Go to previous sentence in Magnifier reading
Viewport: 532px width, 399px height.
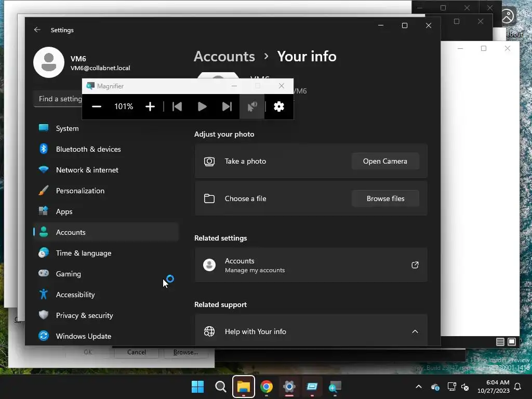pos(177,107)
